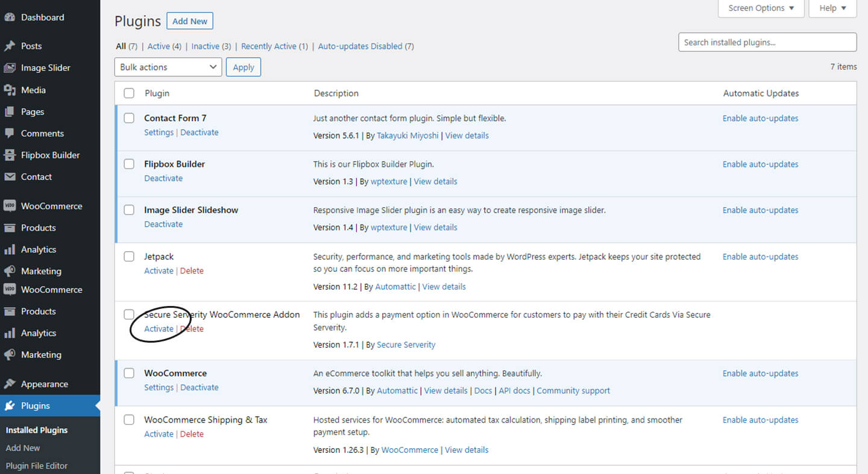
Task: Show the All (7) plugins filter
Action: (x=127, y=46)
